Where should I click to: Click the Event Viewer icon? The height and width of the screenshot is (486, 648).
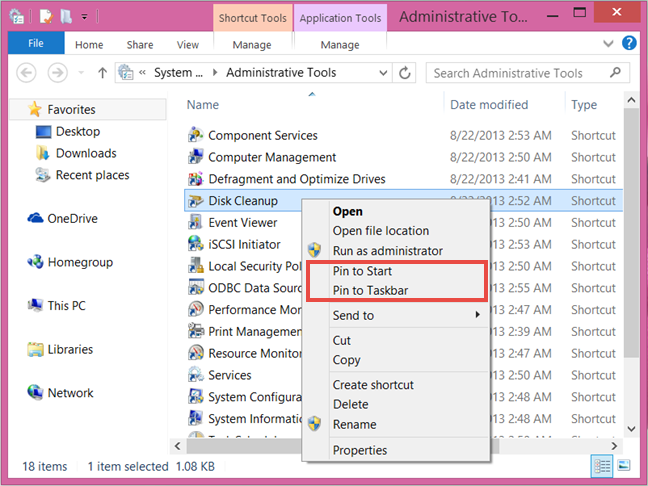coord(195,222)
